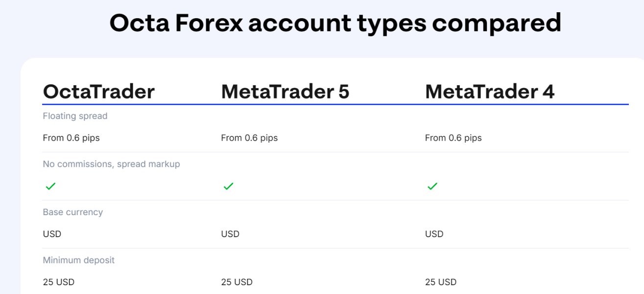Image resolution: width=644 pixels, height=294 pixels.
Task: Click 'From 0.6 pips' under MetaTrader 5
Action: 249,138
